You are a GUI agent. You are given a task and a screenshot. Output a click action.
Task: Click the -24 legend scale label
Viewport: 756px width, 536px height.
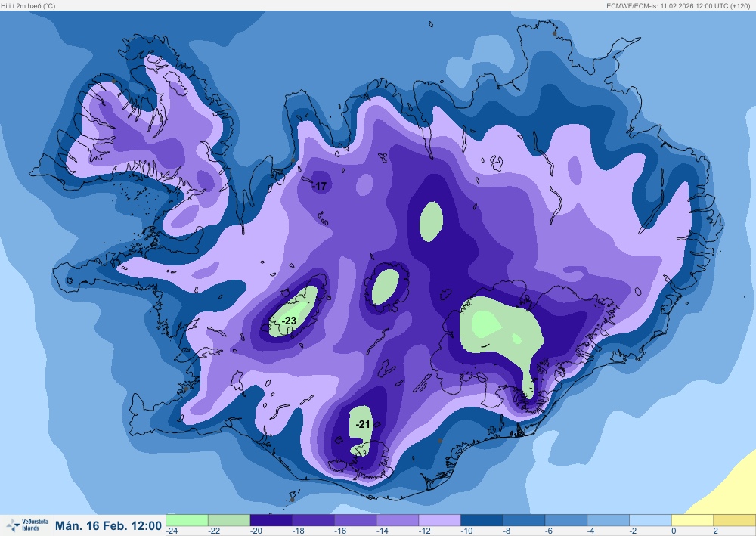[172, 531]
